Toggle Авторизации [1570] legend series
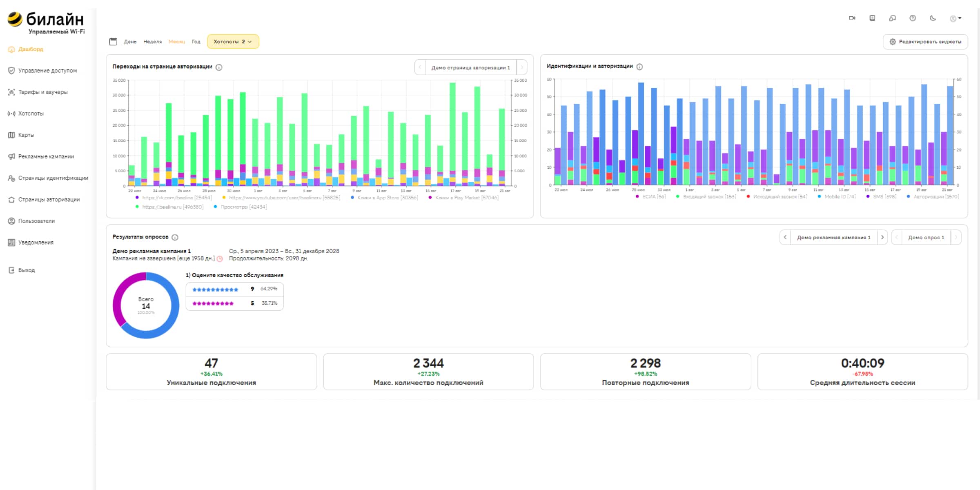 point(933,197)
